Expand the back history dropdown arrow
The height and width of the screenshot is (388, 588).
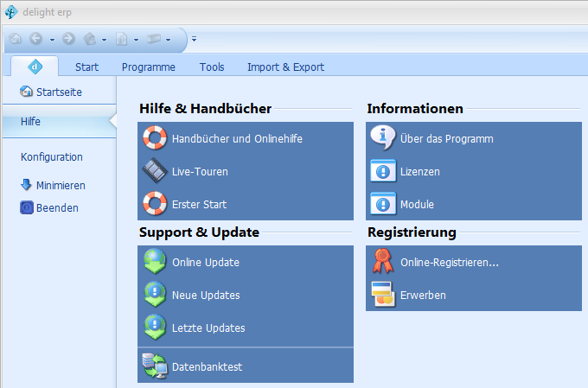coord(52,40)
